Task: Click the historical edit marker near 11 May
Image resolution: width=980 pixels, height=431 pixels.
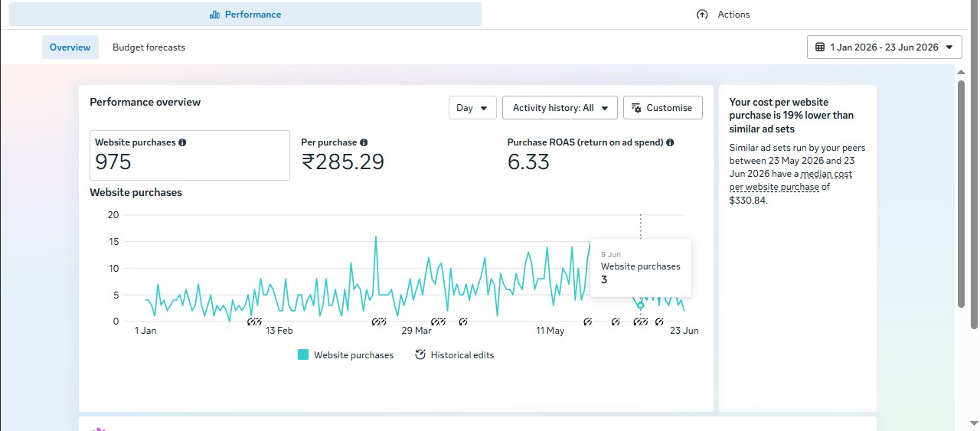Action: pos(587,322)
